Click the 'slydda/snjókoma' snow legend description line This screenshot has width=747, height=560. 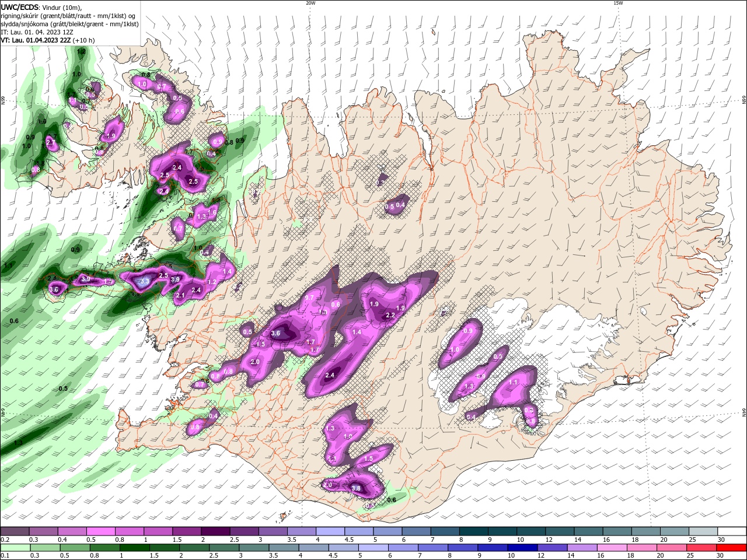69,24
